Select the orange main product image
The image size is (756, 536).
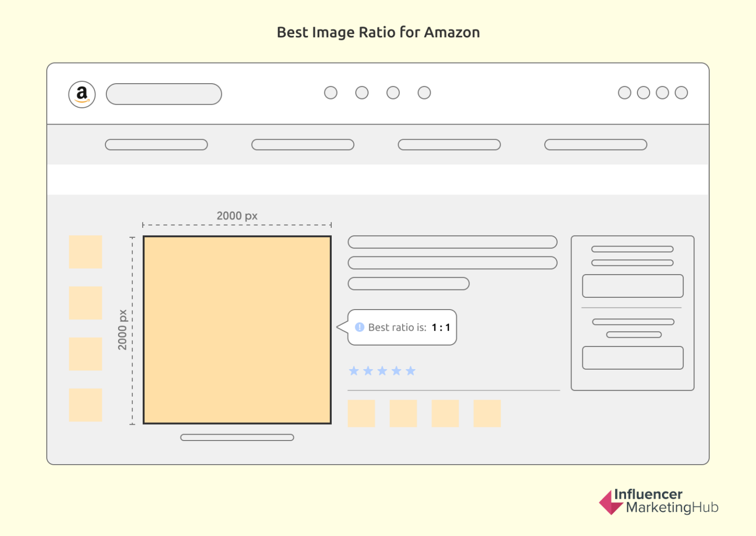tap(237, 329)
